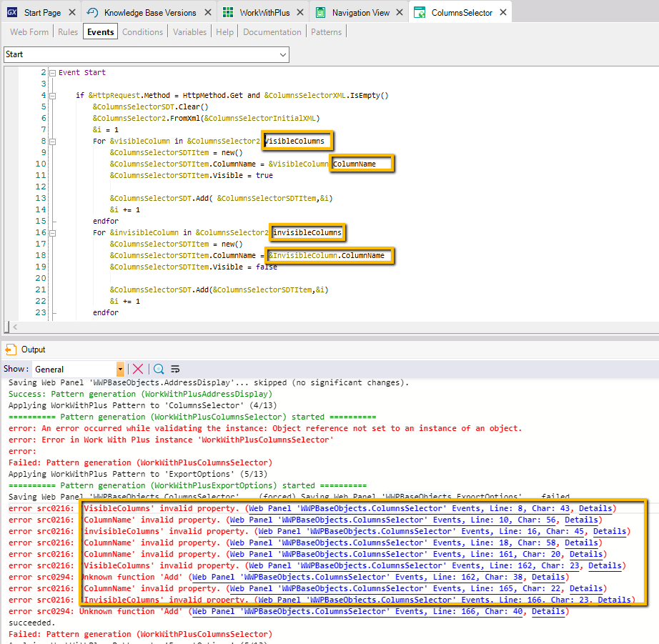Click the ColumnsSelector web panel icon
The width and height of the screenshot is (659, 644).
(420, 13)
